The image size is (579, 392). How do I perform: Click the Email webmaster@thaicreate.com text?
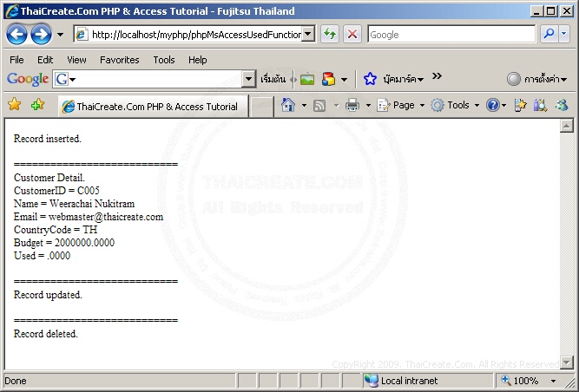tap(89, 217)
